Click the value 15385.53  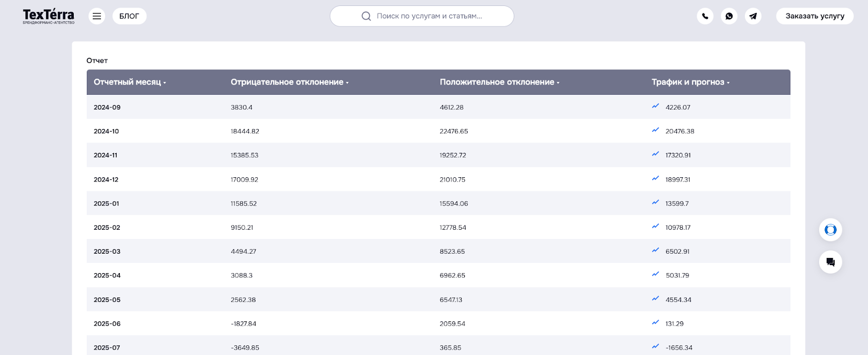click(245, 155)
